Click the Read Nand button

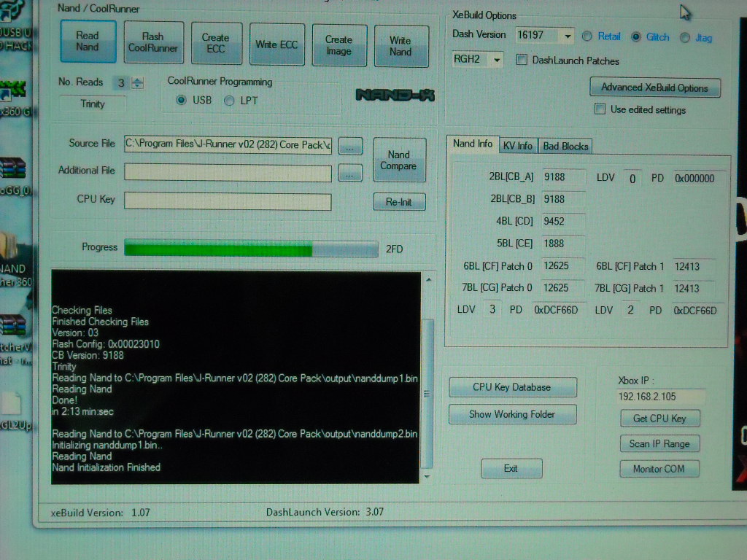coord(87,42)
